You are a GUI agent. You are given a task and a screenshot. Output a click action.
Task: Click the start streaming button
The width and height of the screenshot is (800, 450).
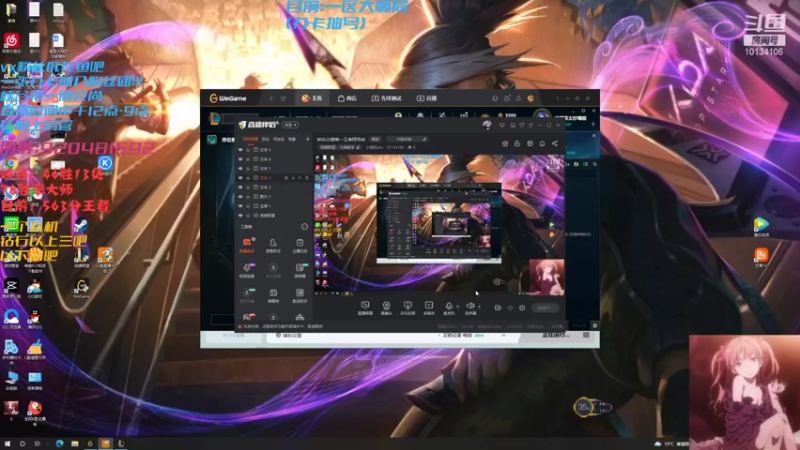[x=545, y=308]
